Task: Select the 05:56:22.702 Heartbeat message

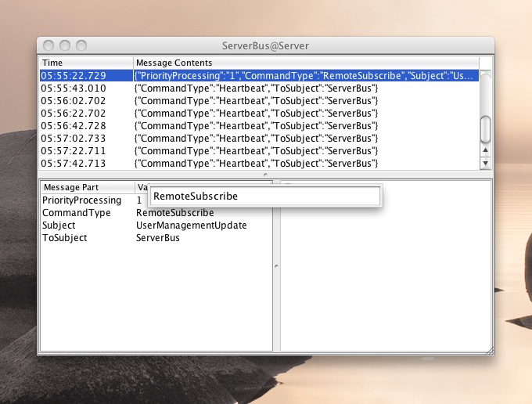Action: 258,114
